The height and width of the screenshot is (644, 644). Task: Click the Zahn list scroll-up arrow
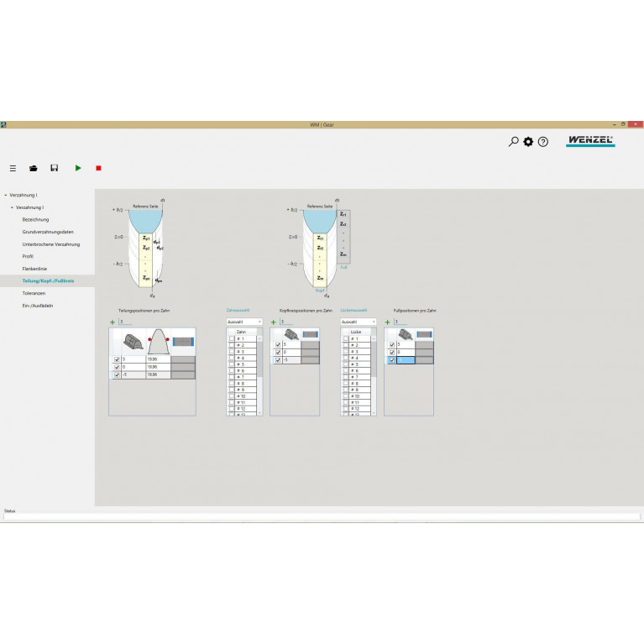pos(259,339)
